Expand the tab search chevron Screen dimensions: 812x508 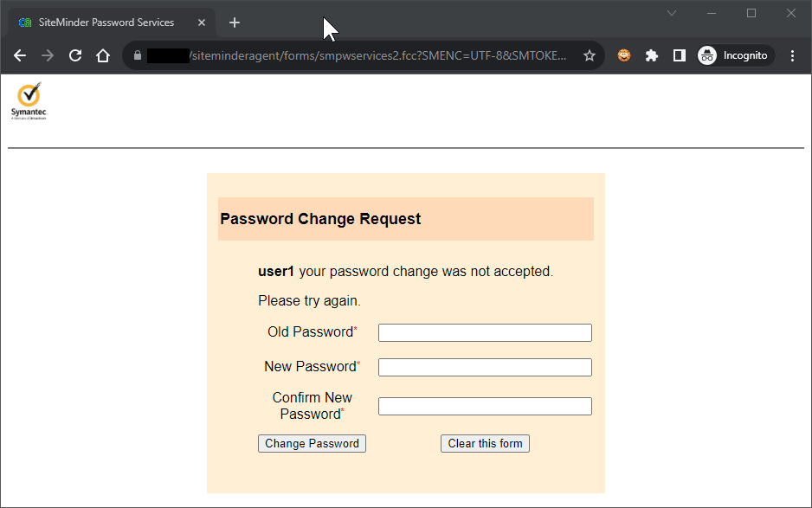(672, 13)
